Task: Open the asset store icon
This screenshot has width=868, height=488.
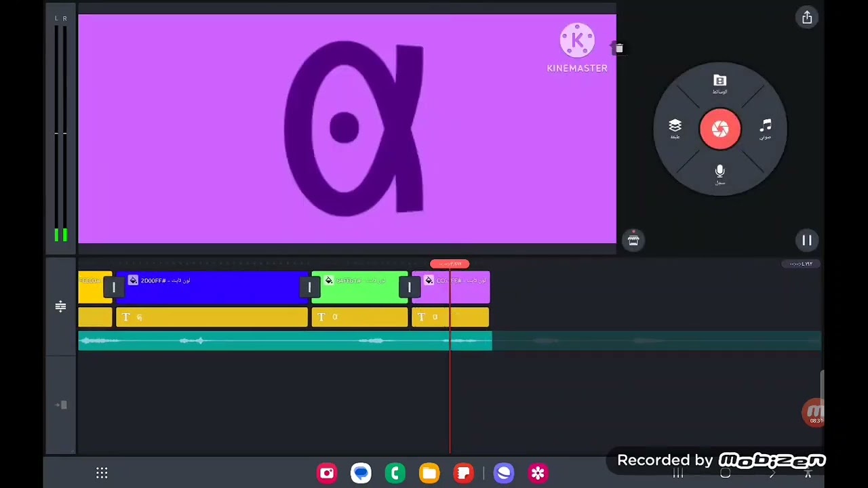Action: tap(633, 240)
